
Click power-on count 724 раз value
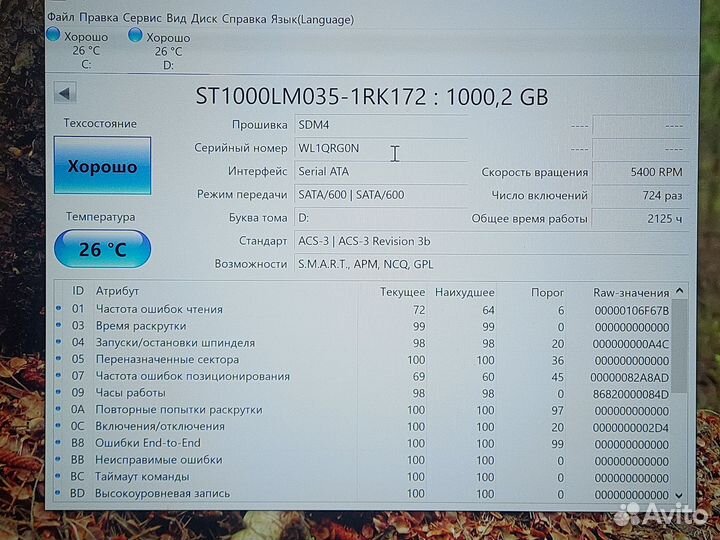pos(640,196)
